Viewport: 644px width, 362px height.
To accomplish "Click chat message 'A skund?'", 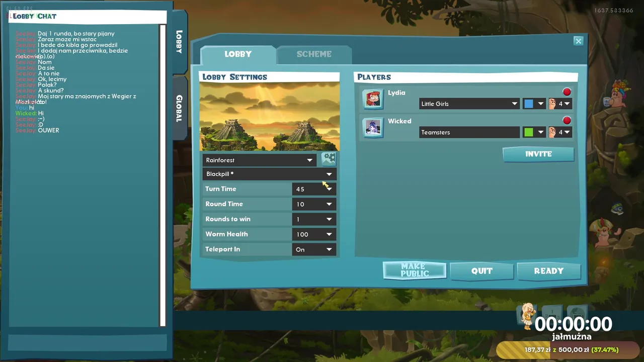I will pos(51,90).
